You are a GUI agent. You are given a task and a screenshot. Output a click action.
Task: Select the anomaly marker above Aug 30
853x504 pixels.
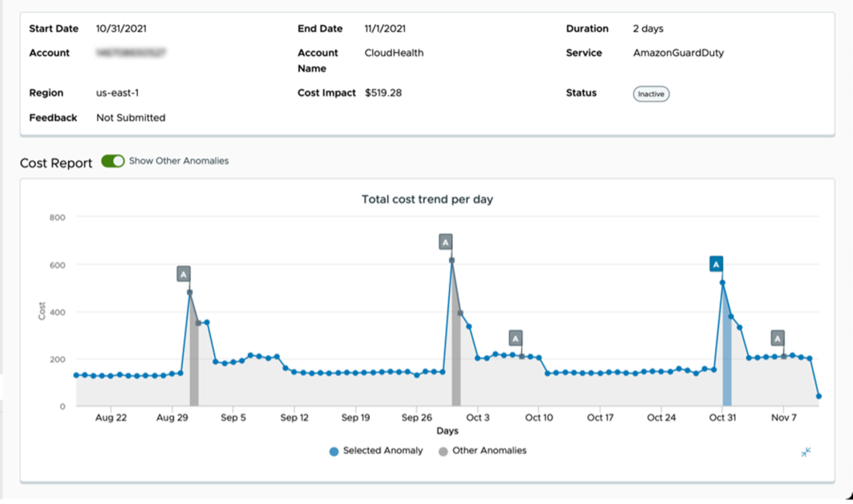(x=182, y=273)
